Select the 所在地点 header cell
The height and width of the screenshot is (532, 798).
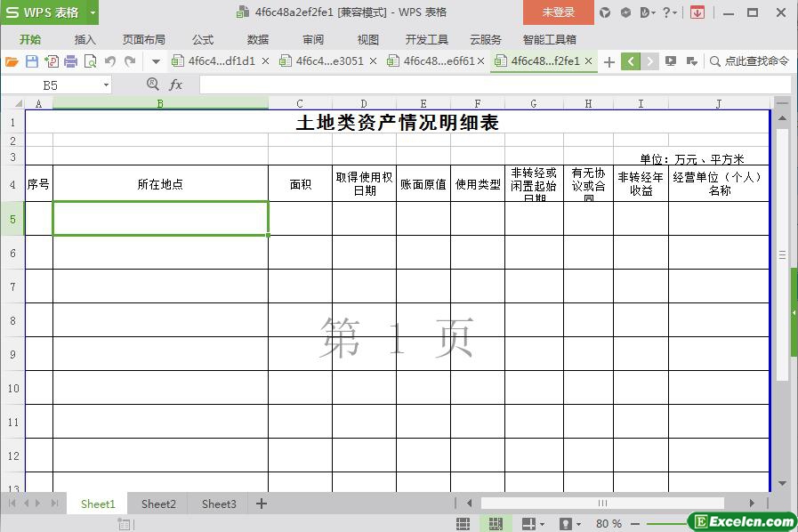160,184
